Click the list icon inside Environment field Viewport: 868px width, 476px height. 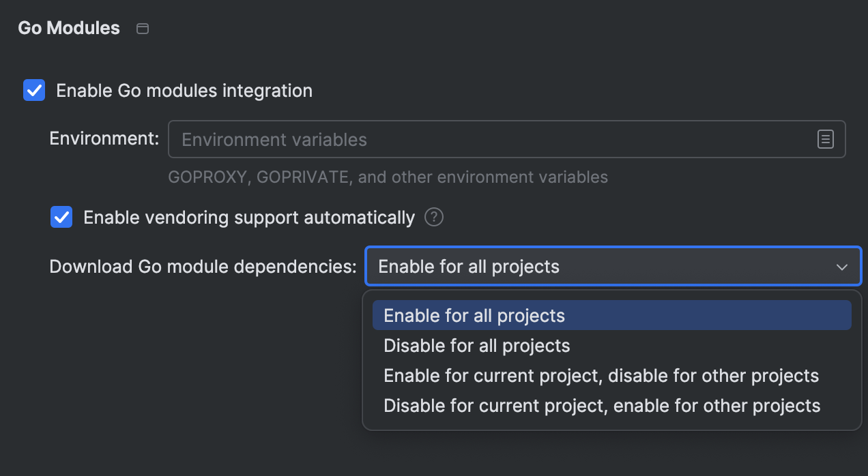click(x=825, y=139)
